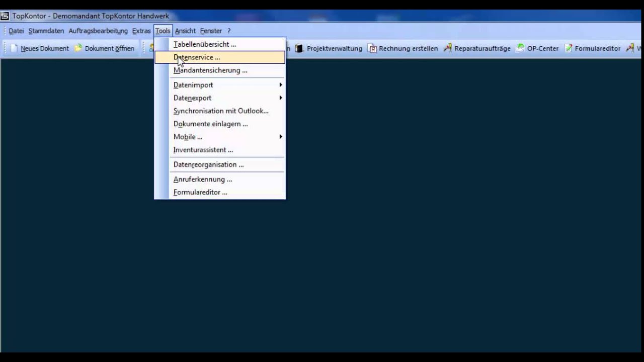Open the Inventurassistent entry

[220, 150]
